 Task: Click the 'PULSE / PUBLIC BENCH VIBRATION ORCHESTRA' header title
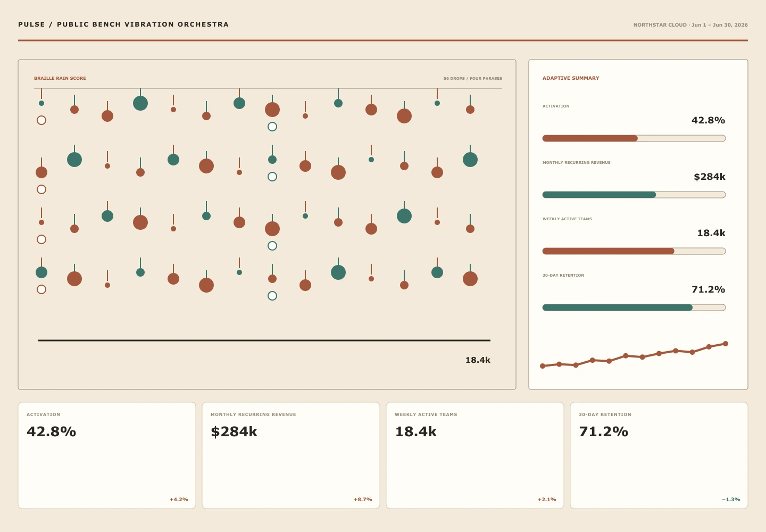coord(123,24)
